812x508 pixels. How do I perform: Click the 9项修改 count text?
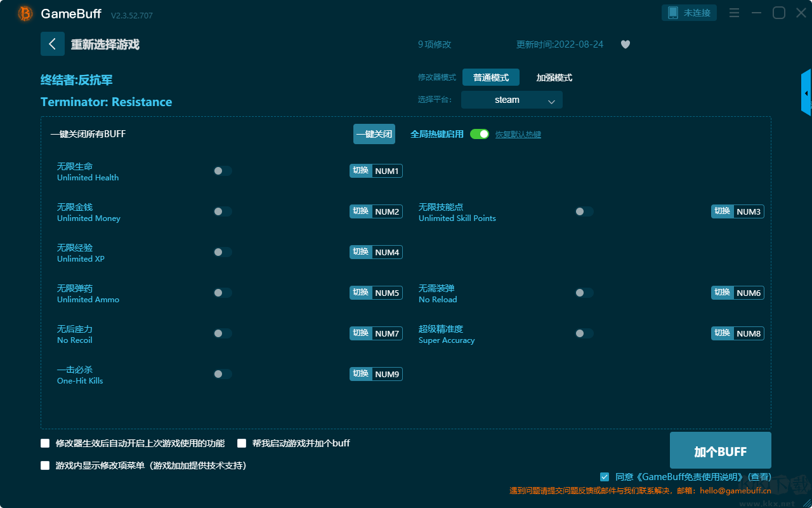(x=435, y=44)
